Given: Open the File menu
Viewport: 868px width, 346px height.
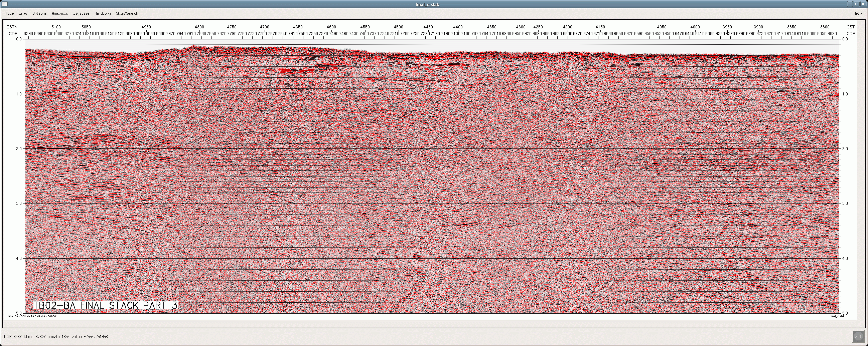Looking at the screenshot, I should tap(10, 13).
